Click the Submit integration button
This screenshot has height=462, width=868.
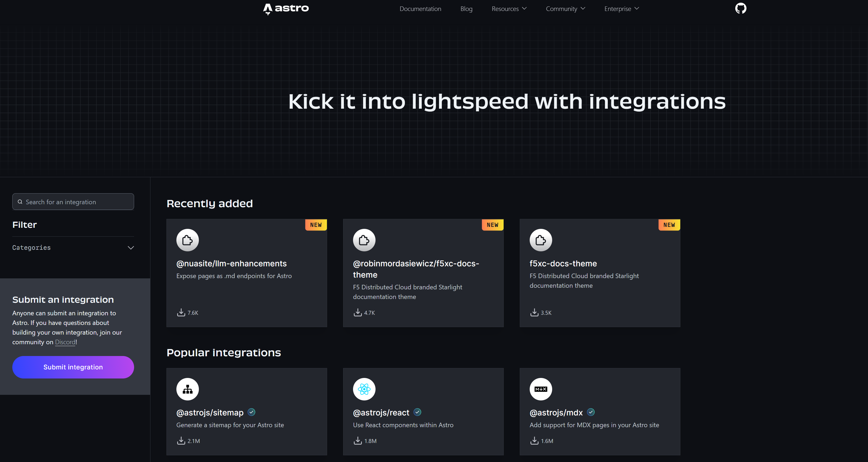click(x=73, y=367)
